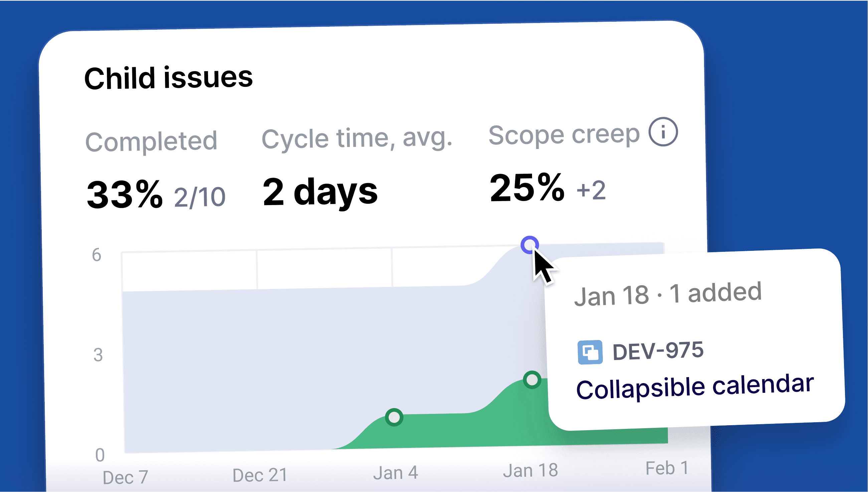Image resolution: width=868 pixels, height=492 pixels.
Task: Click the 2 days cycle time value
Action: 320,192
